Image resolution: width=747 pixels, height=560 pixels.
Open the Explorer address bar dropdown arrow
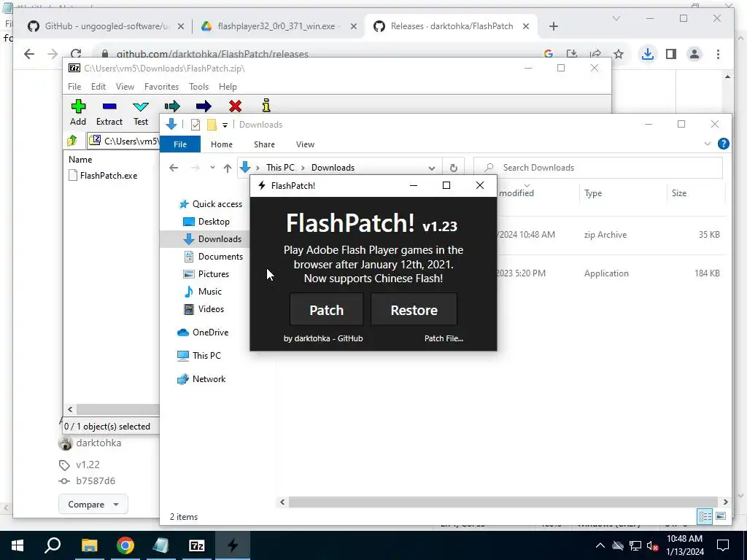point(432,168)
